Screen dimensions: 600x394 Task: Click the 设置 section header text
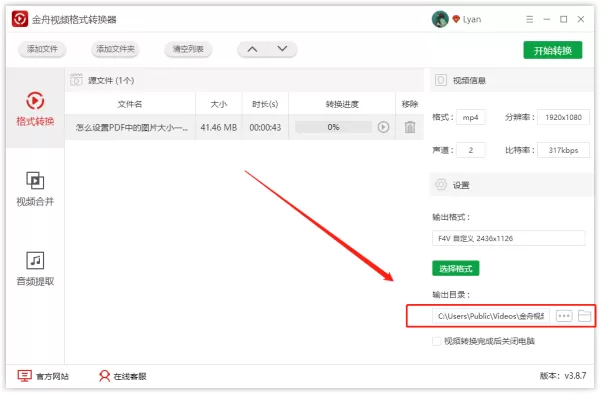click(x=461, y=185)
